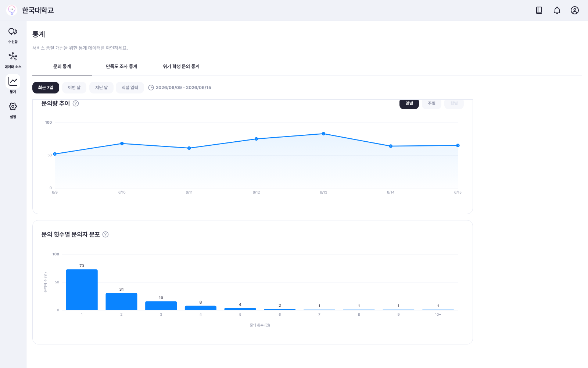Click the bar showing 73 inquirers
Screen dimensions: 588x368
click(x=82, y=290)
